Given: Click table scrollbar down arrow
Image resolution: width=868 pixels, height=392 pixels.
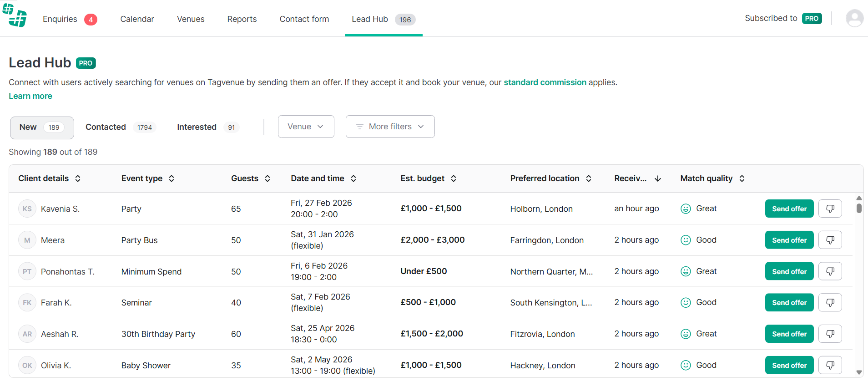Looking at the screenshot, I should 859,372.
